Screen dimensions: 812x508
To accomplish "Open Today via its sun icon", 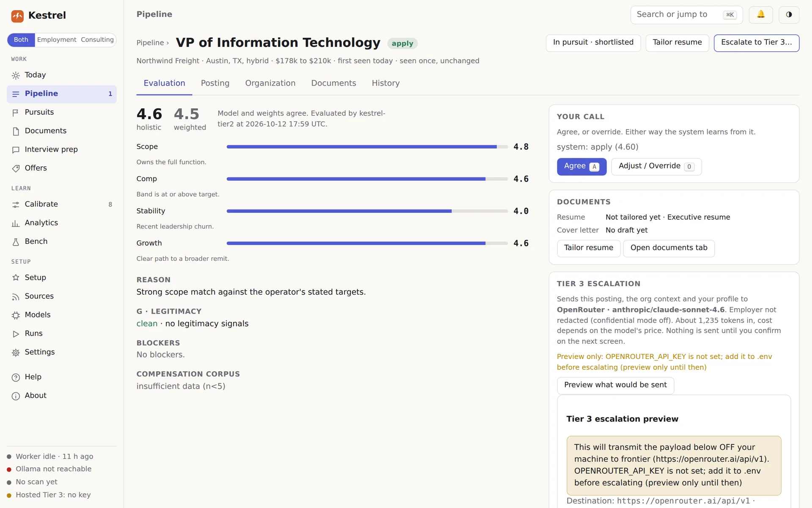I will click(16, 75).
